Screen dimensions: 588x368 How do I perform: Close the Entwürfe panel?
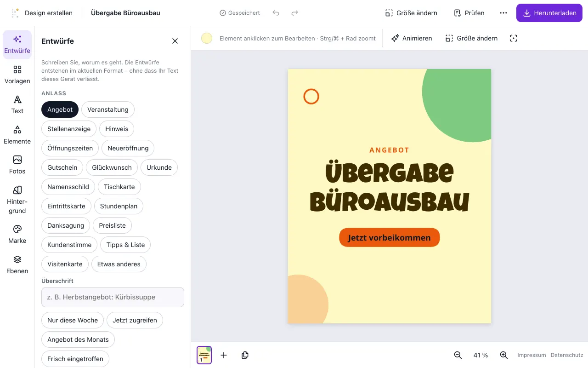pos(175,41)
